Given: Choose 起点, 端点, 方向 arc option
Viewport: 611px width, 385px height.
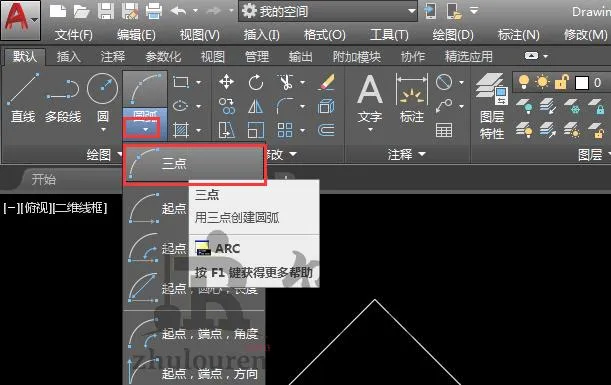Looking at the screenshot, I should point(195,373).
